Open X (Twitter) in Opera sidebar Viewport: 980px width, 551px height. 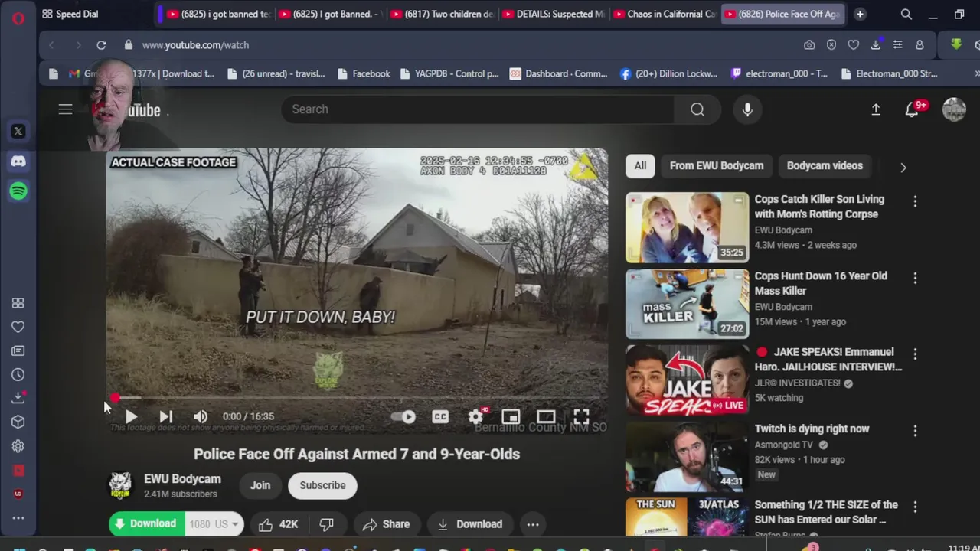(x=18, y=132)
